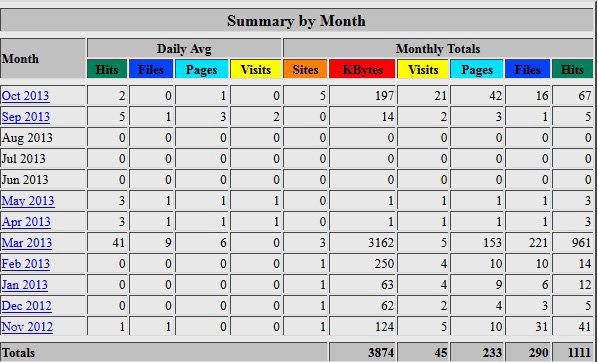Click the cyan Daily Avg Pages header
The height and width of the screenshot is (362, 598).
coord(201,69)
